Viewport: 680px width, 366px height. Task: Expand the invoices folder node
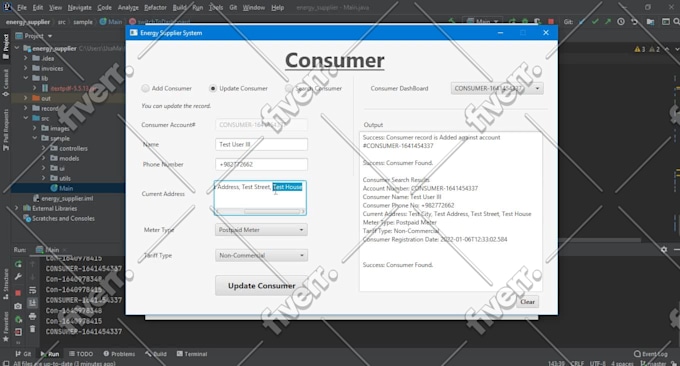click(26, 68)
